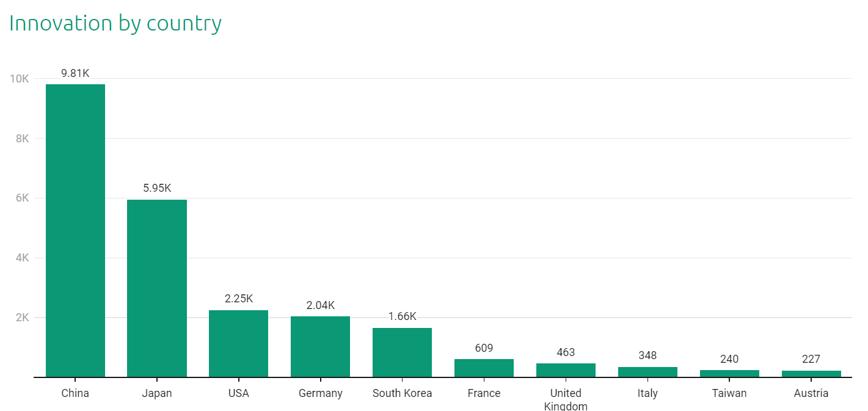Select the 2.25K value label
868x411 pixels.
pos(238,299)
